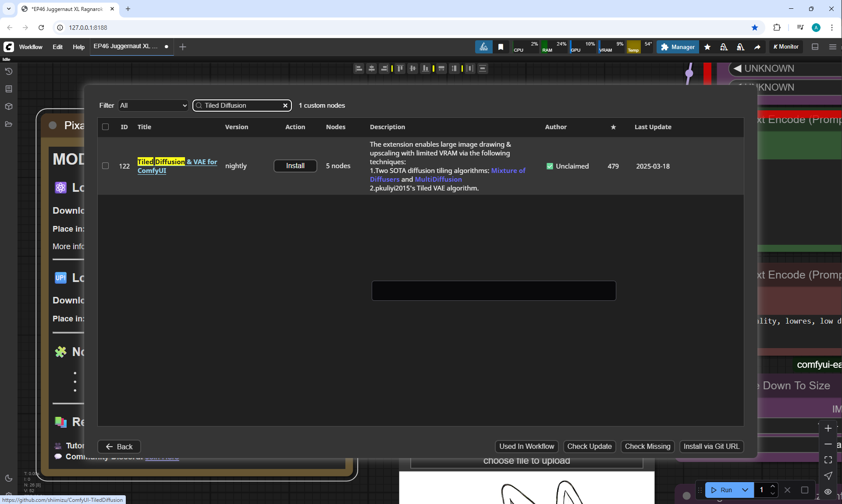This screenshot has height=504, width=842.
Task: Install the Tiled Diffusion node
Action: 295,166
